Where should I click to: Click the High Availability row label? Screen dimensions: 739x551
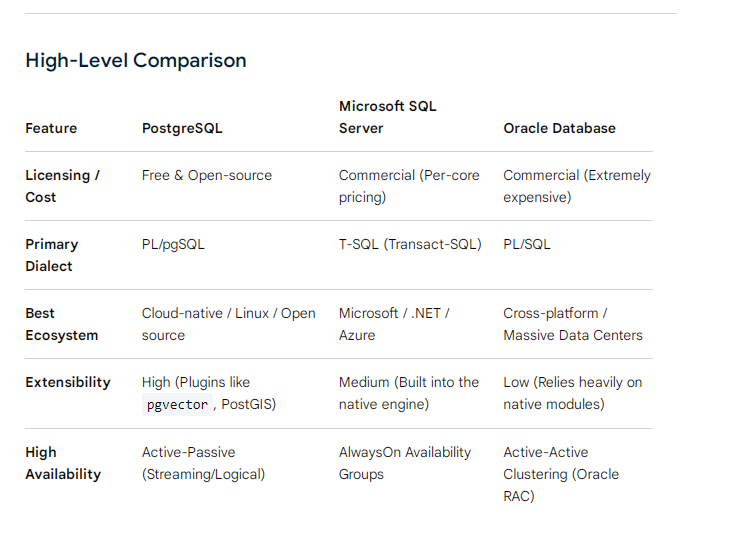63,463
